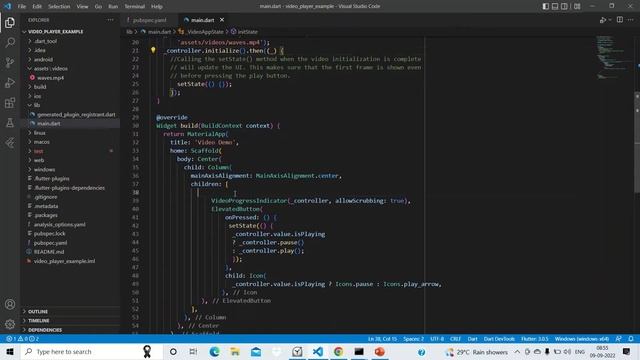640x360 pixels.
Task: Open Google Chrome from the taskbar
Action: (x=338, y=351)
